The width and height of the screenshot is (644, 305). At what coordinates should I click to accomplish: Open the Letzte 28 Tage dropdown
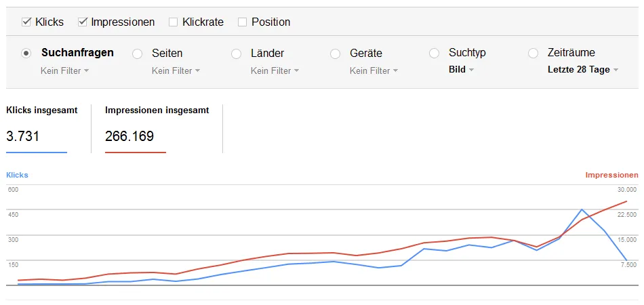click(x=583, y=70)
